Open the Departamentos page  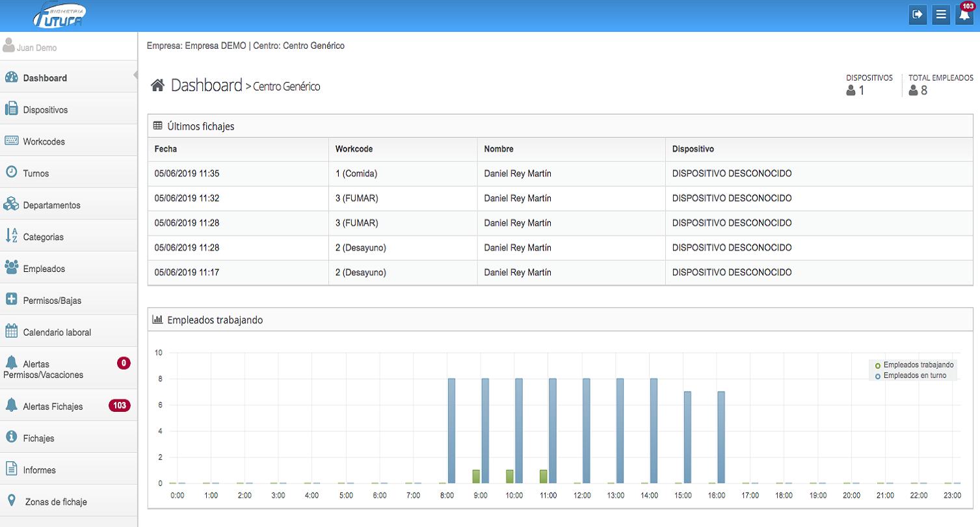click(x=69, y=204)
